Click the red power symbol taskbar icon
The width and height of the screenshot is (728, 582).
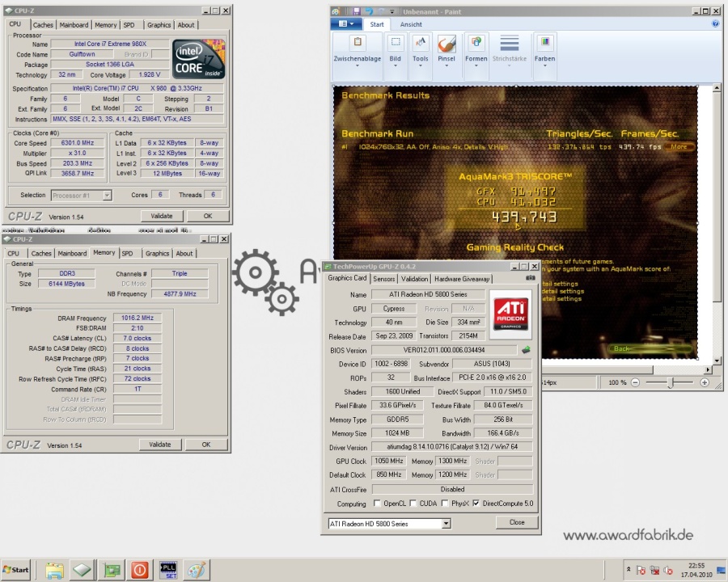(139, 570)
